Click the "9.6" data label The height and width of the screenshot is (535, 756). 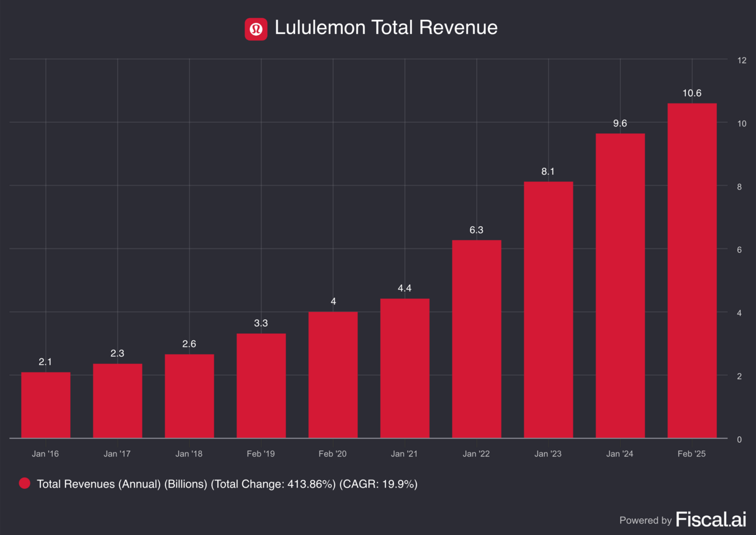click(x=620, y=123)
